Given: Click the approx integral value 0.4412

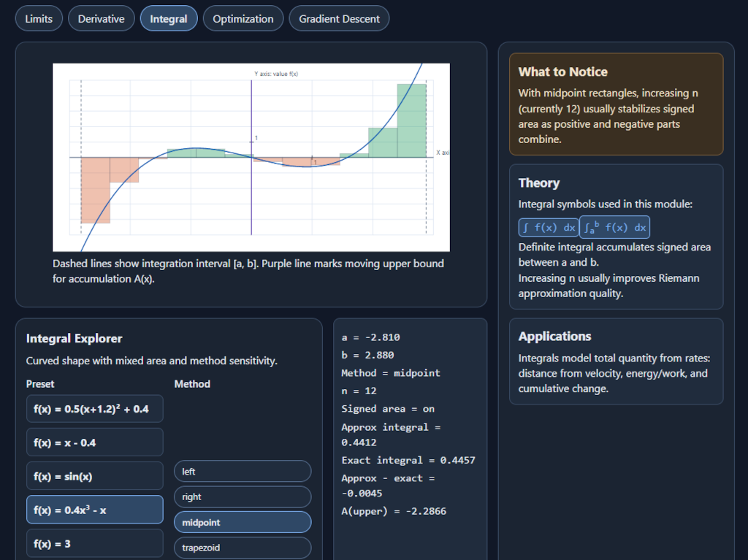Looking at the screenshot, I should (x=359, y=442).
